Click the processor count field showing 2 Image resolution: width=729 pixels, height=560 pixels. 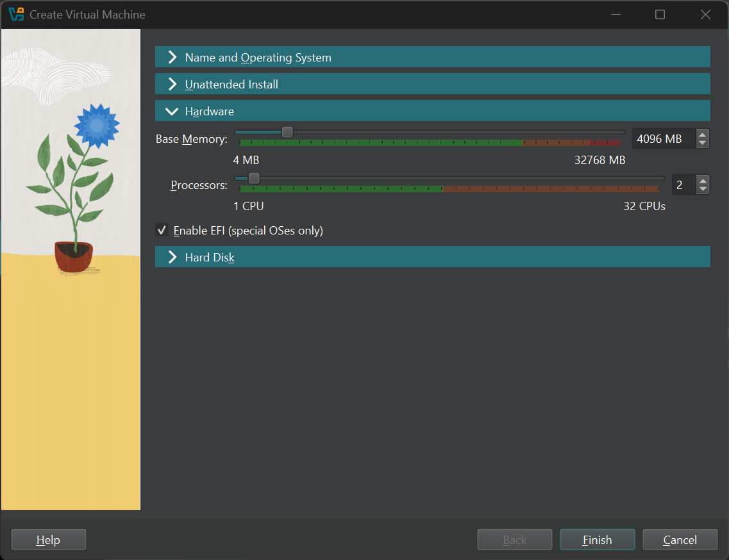684,185
